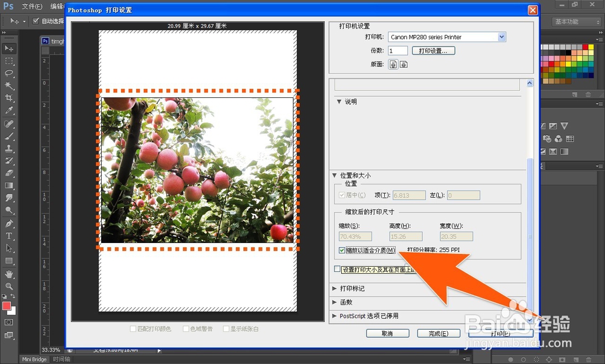This screenshot has height=364, width=605.
Task: Open Move tool preset picker arrow
Action: tap(24, 21)
